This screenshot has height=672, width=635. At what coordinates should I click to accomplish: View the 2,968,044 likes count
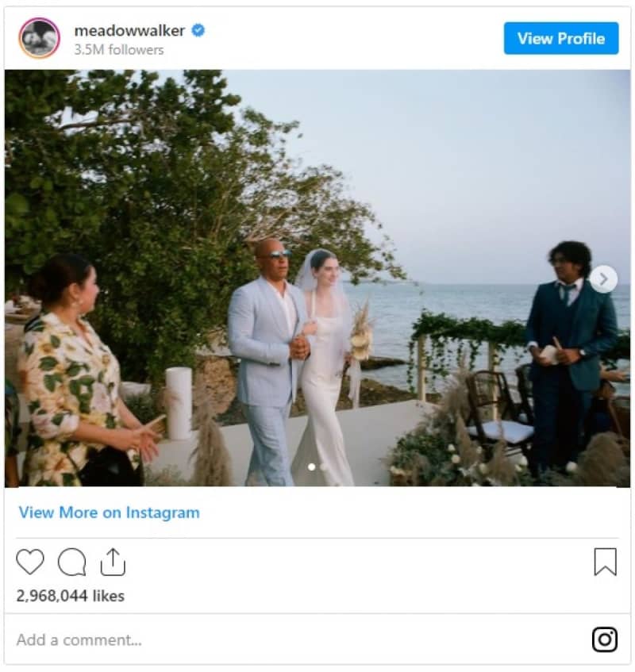click(71, 596)
